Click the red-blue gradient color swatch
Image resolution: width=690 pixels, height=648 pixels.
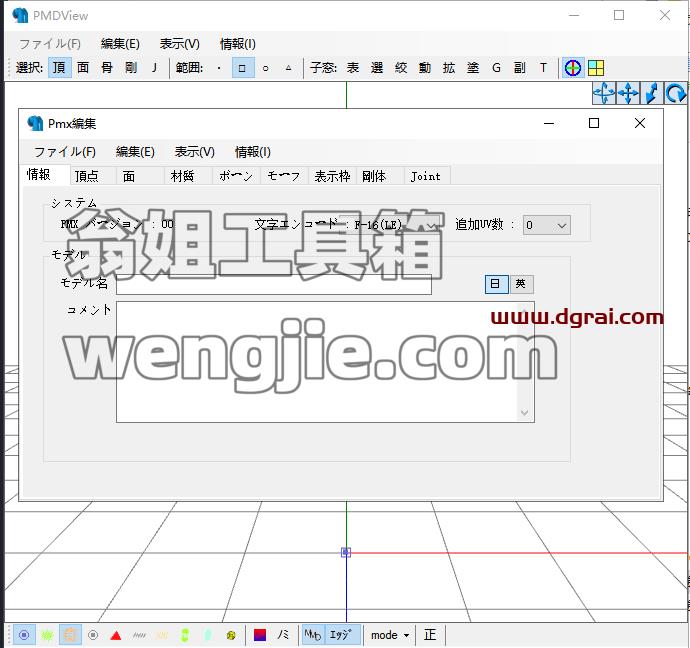coord(260,635)
